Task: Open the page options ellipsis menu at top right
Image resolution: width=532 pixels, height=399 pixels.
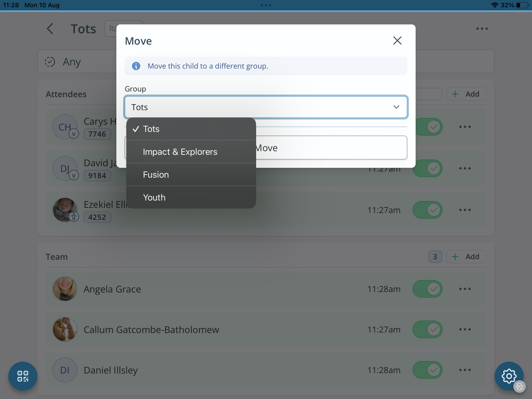Action: click(482, 29)
